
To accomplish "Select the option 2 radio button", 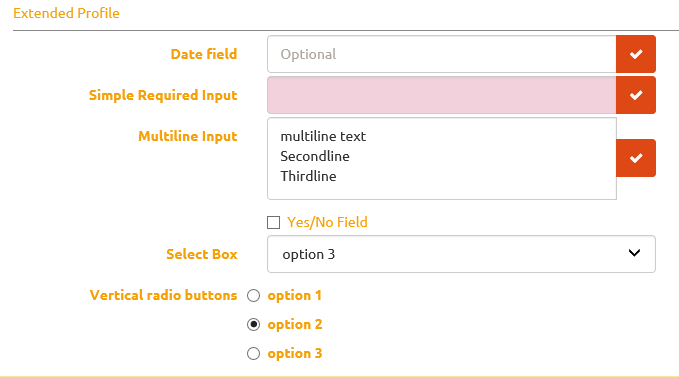I will click(x=253, y=325).
